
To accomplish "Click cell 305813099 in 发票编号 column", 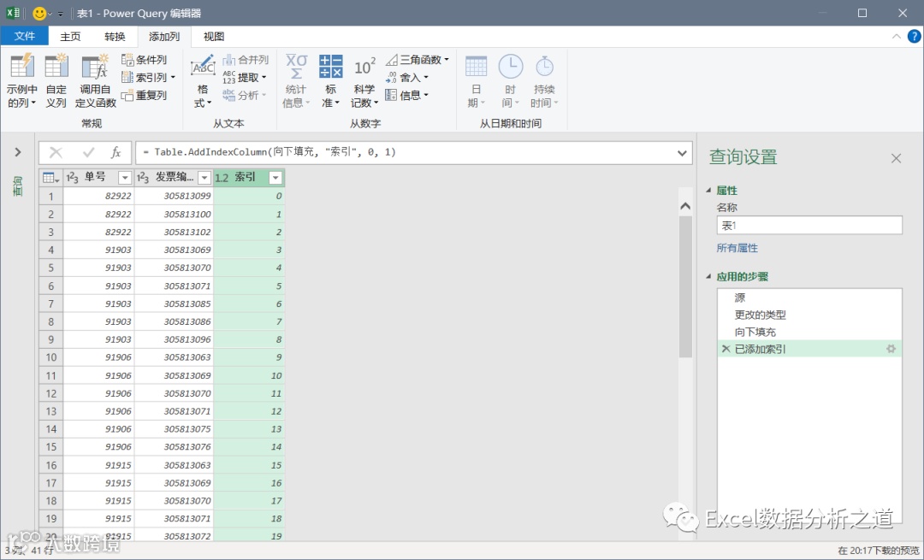I will [174, 196].
